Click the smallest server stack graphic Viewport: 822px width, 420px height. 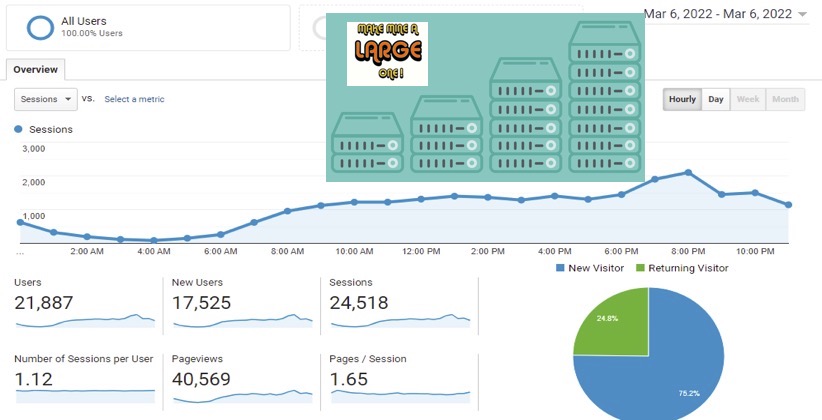[367, 142]
